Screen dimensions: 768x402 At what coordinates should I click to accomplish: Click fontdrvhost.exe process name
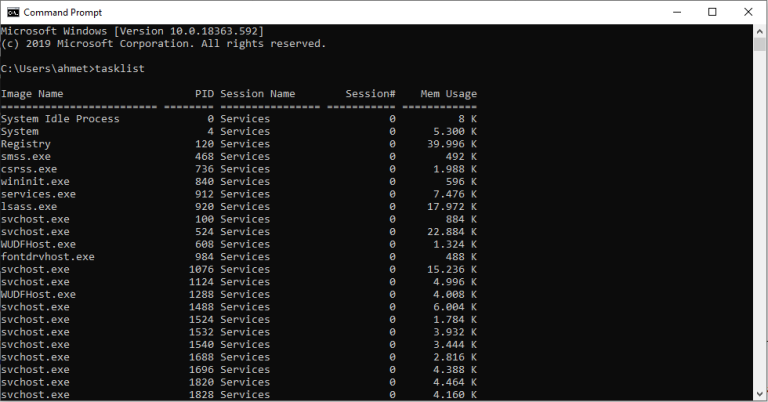48,257
